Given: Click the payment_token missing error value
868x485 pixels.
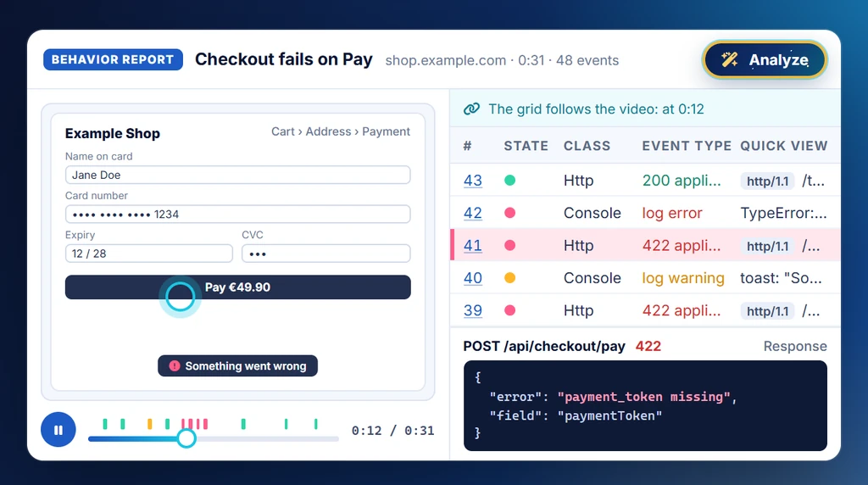Looking at the screenshot, I should 644,397.
